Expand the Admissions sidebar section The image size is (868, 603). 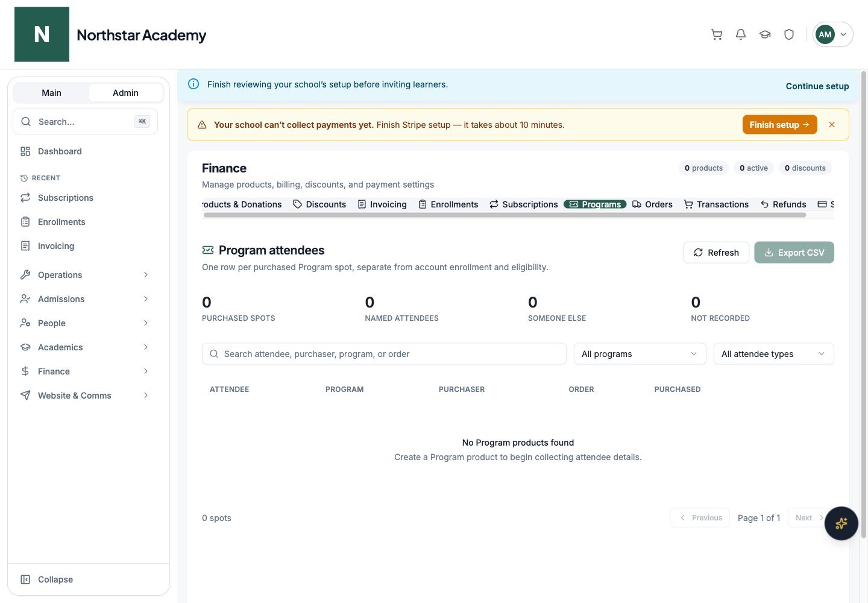click(x=85, y=299)
